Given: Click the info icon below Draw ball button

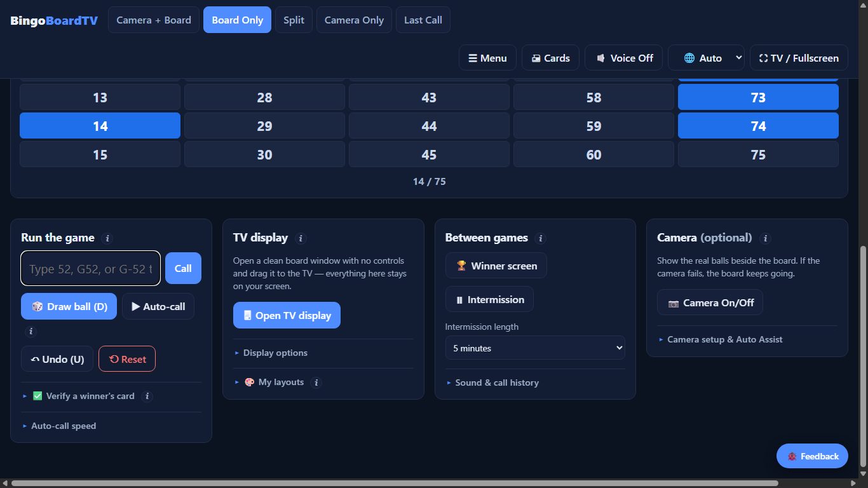Looking at the screenshot, I should click(x=31, y=332).
